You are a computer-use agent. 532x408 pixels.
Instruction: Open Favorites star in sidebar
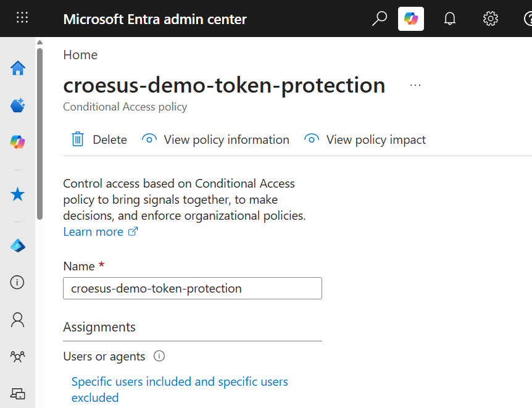tap(18, 194)
